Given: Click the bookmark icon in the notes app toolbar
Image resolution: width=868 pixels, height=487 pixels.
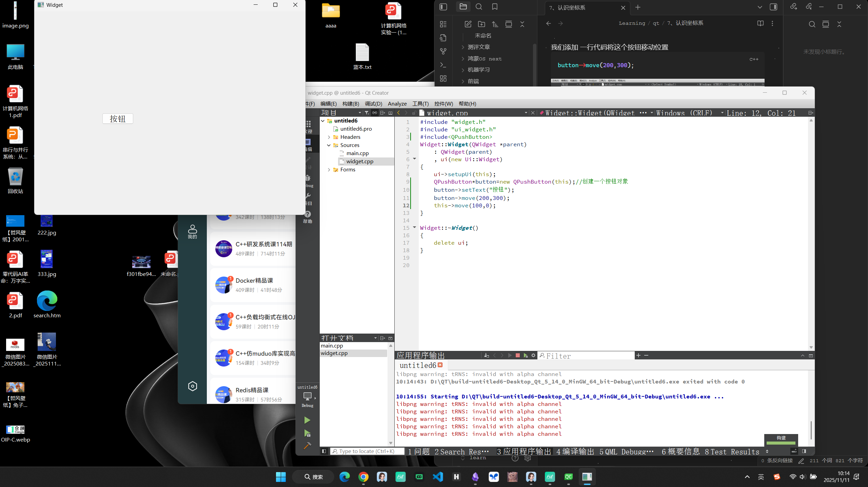Looking at the screenshot, I should [x=495, y=7].
